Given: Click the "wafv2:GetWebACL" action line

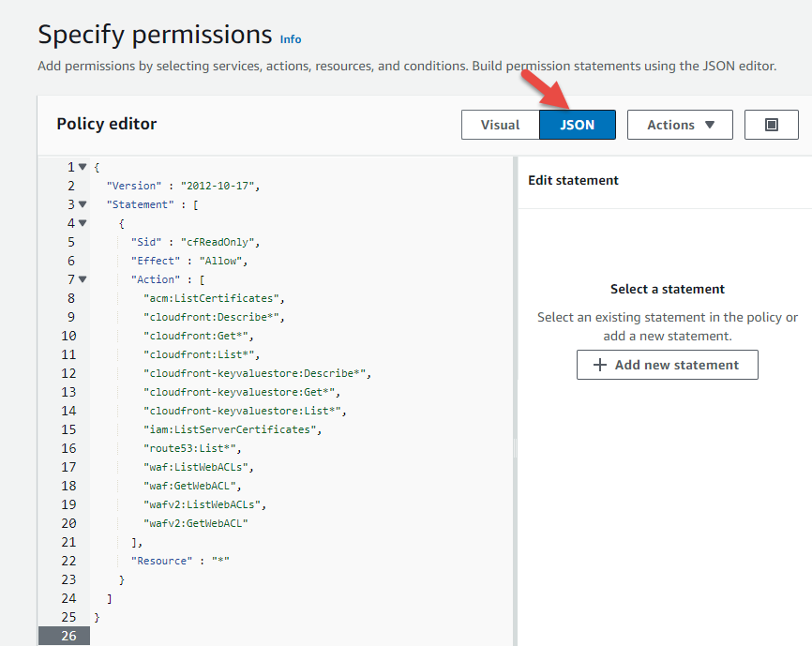Looking at the screenshot, I should pyautogui.click(x=196, y=523).
